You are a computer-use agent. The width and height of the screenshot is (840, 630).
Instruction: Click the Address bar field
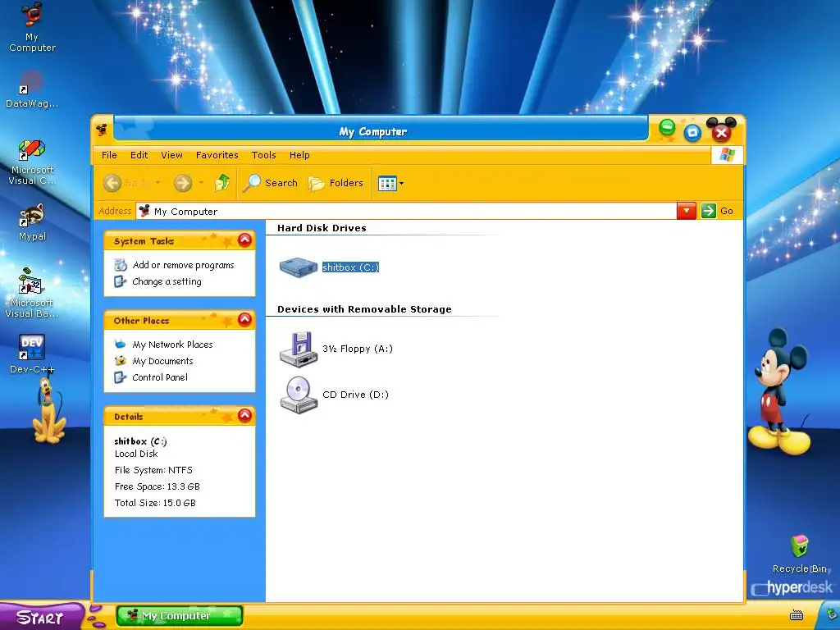click(406, 211)
